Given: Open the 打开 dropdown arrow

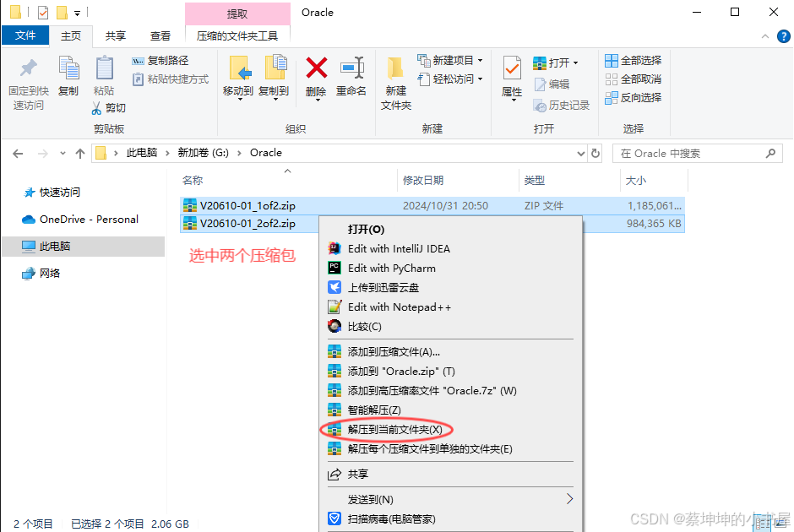Looking at the screenshot, I should pyautogui.click(x=574, y=61).
